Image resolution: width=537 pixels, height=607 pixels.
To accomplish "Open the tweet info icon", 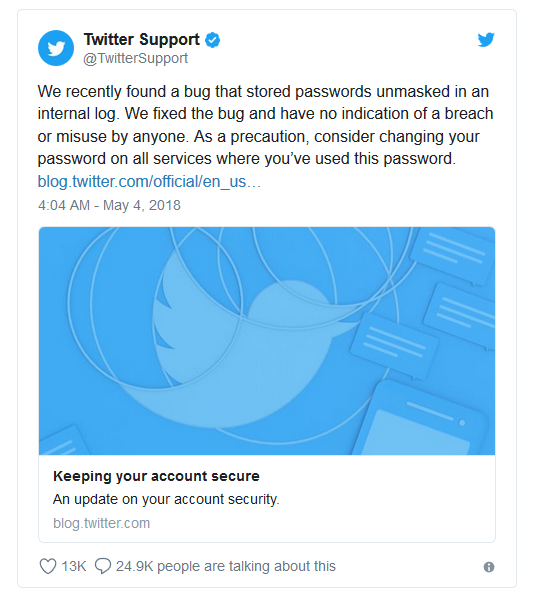I will 489,567.
